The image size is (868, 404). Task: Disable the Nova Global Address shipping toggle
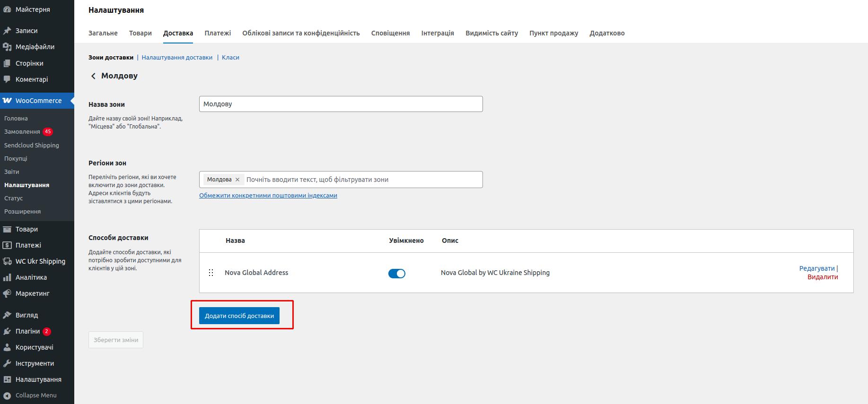tap(396, 274)
